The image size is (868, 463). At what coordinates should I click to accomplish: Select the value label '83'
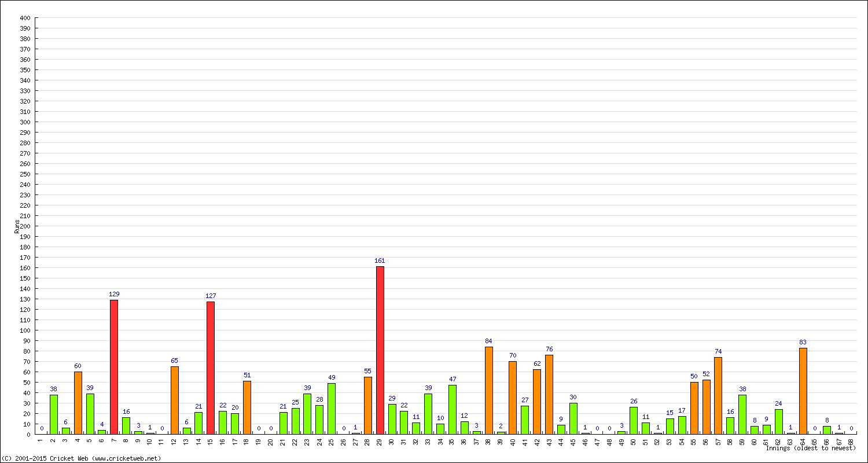pos(803,342)
